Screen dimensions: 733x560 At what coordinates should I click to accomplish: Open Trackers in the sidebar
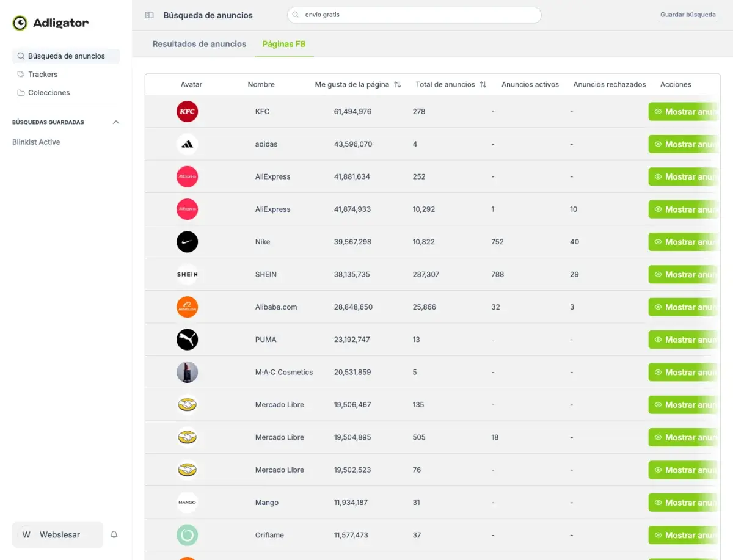tap(43, 75)
